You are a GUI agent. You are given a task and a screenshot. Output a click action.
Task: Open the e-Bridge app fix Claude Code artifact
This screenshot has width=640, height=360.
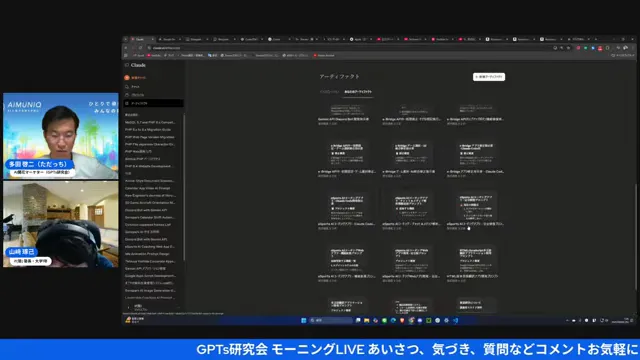pyautogui.click(x=476, y=159)
